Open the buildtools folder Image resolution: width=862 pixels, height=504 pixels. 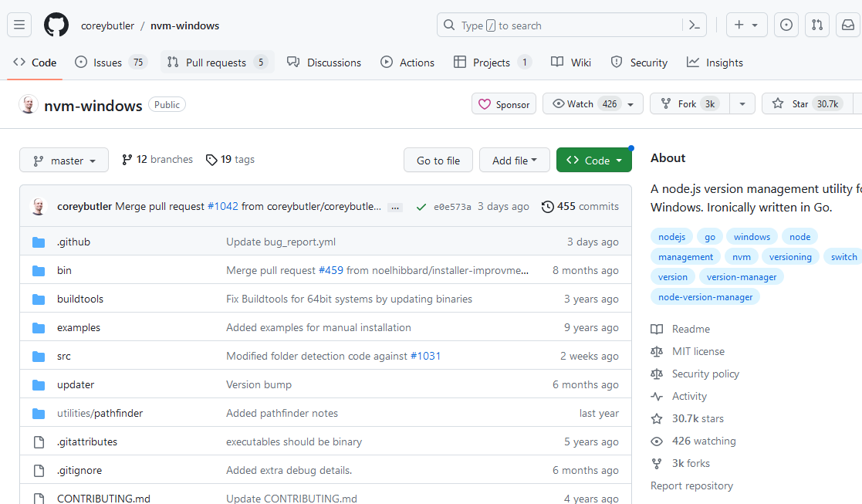pyautogui.click(x=80, y=299)
